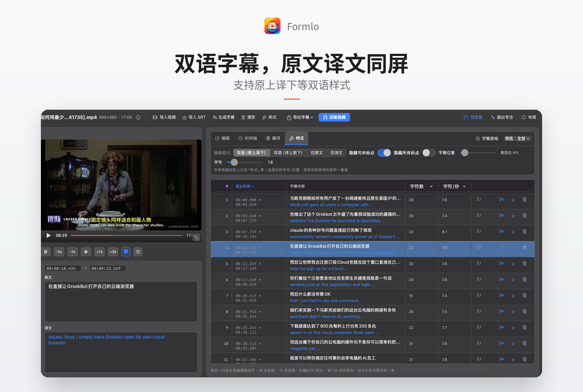Image resolution: width=583 pixels, height=392 pixels.
Task: Click the scissors icon on row 6
Action: (502, 279)
